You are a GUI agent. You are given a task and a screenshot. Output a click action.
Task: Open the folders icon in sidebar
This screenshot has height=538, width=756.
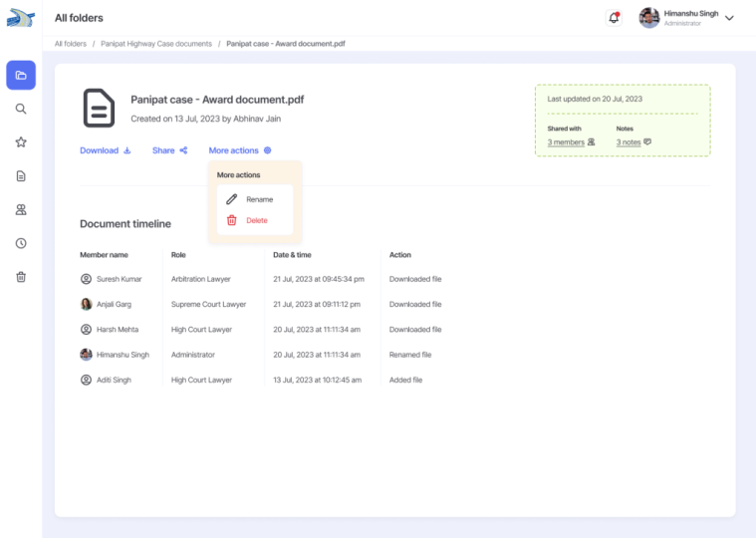[21, 75]
